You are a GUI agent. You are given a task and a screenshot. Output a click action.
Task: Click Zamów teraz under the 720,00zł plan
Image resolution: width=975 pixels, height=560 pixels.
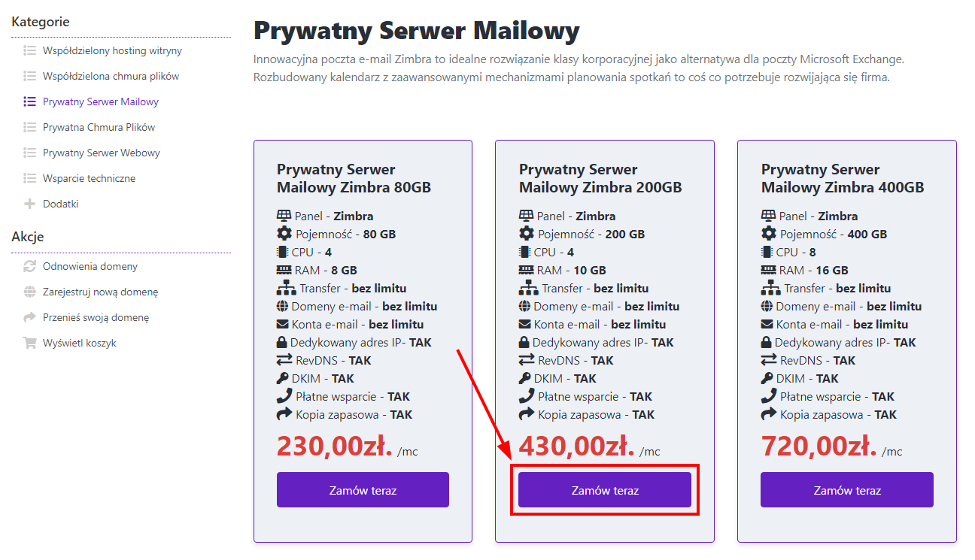click(846, 490)
